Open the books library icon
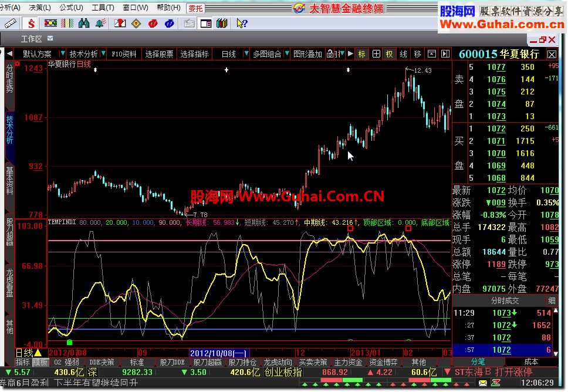Viewport: 568px width, 392px height. 222,23
